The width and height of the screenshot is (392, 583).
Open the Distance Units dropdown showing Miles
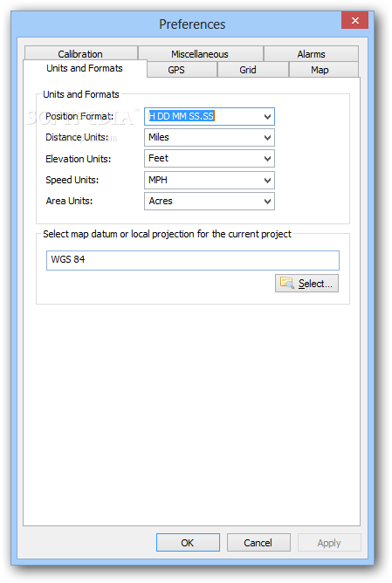point(210,138)
